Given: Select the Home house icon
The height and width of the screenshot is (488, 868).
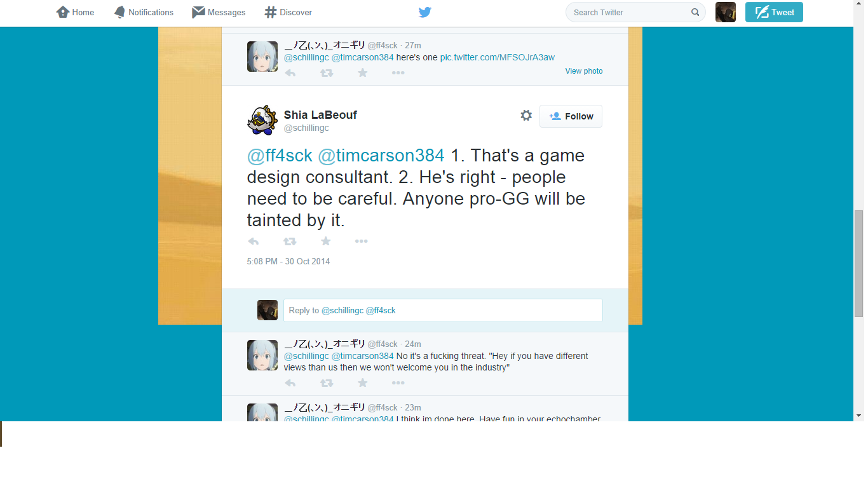Looking at the screenshot, I should [x=62, y=11].
